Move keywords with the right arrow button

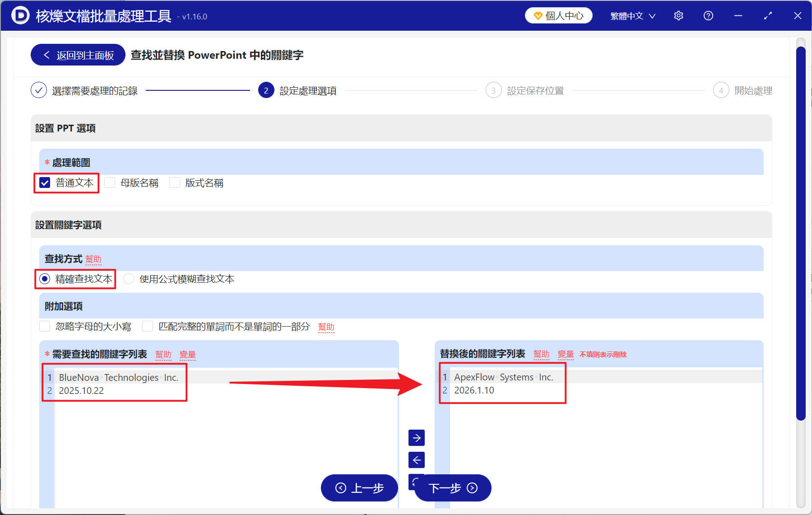416,437
